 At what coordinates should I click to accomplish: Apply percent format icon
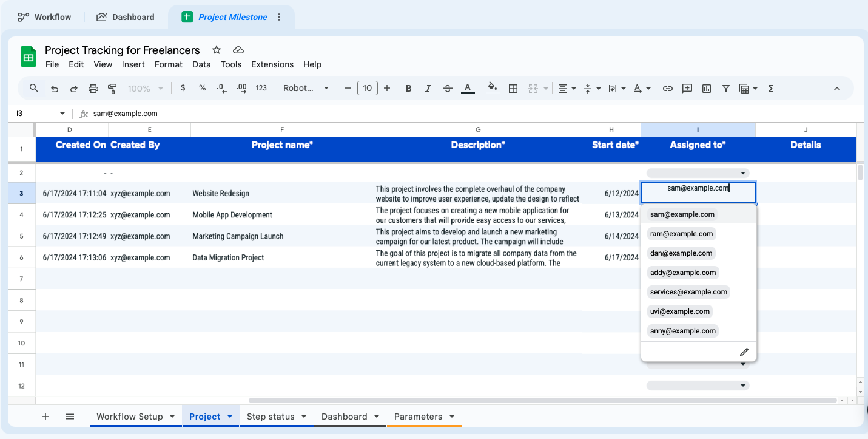(x=203, y=88)
